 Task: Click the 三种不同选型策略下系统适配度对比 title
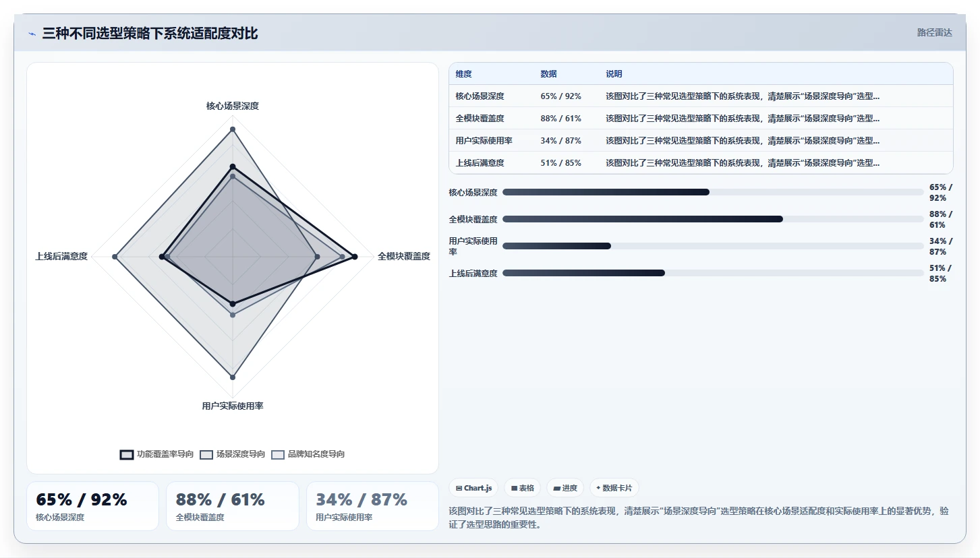click(x=150, y=34)
